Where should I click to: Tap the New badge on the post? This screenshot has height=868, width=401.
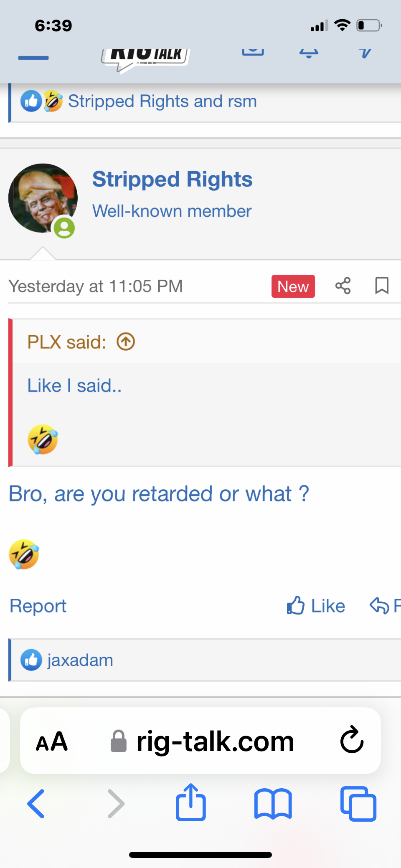[x=293, y=286]
